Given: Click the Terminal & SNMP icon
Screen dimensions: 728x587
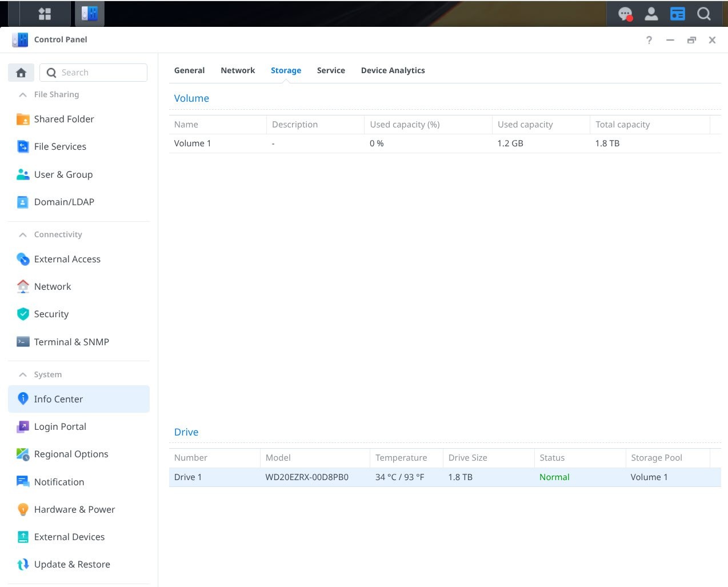Looking at the screenshot, I should (x=23, y=342).
